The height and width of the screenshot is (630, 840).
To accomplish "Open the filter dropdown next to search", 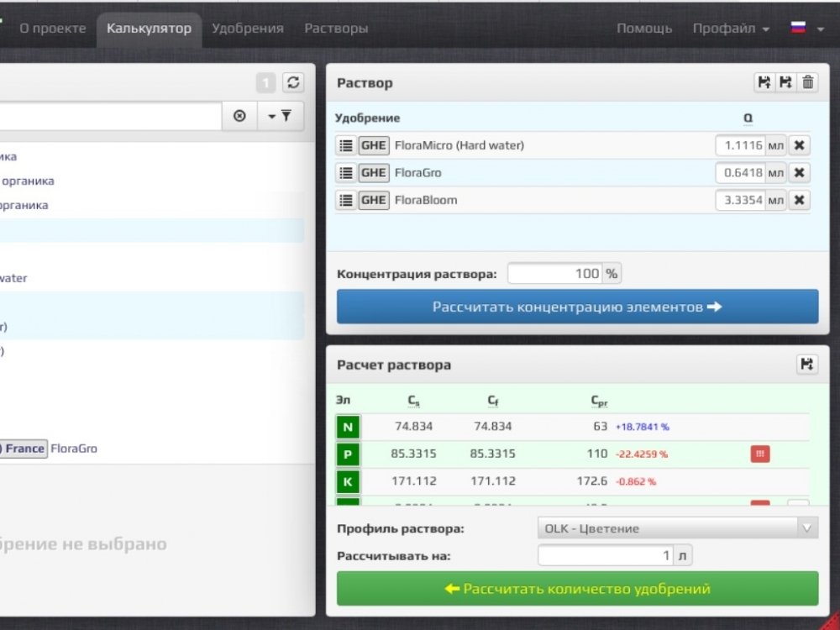I will point(281,116).
